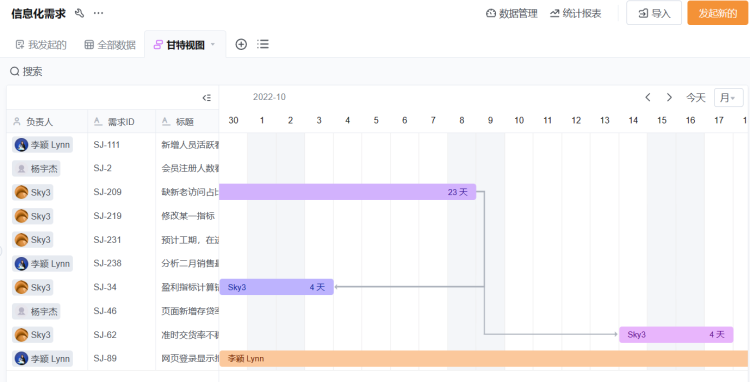Select the 李颖 Lynn tag in SJ-89 row
The width and height of the screenshot is (750, 382).
click(x=43, y=359)
